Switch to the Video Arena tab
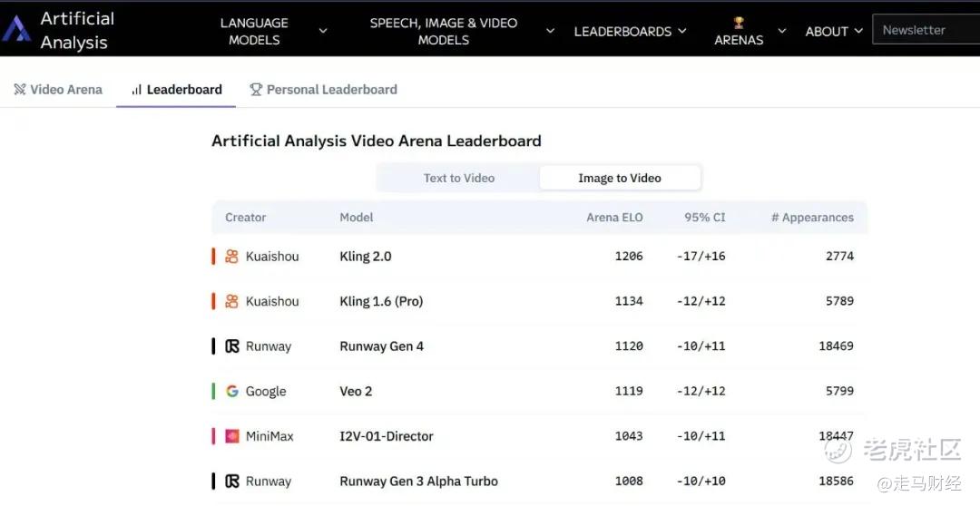Image resolution: width=980 pixels, height=506 pixels. click(x=58, y=90)
